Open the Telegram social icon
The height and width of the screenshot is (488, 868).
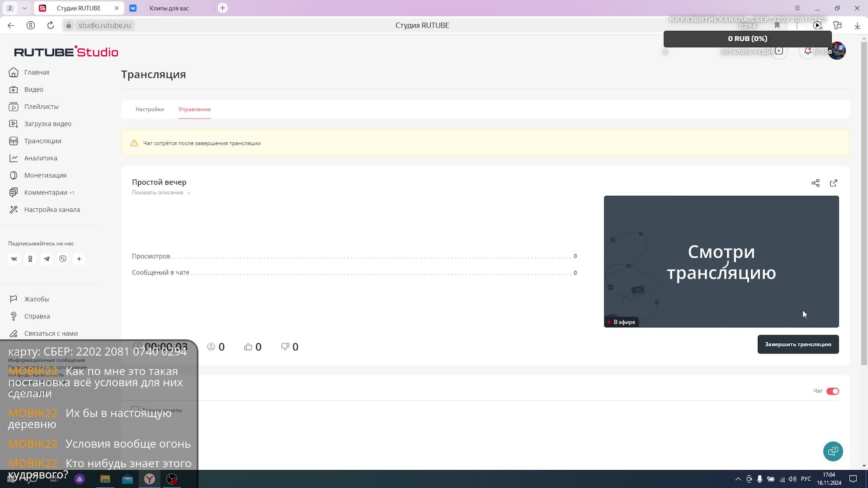click(46, 259)
